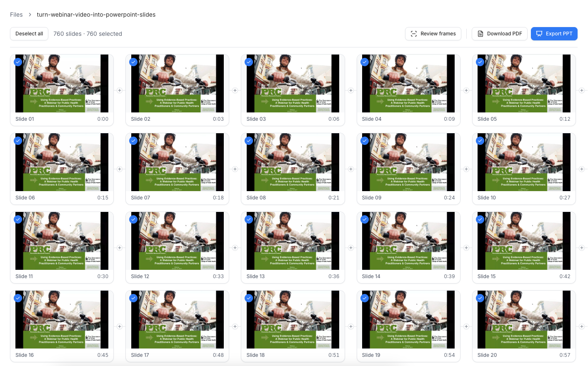Add a frame after Slide 08
The height and width of the screenshot is (366, 588).
[351, 169]
